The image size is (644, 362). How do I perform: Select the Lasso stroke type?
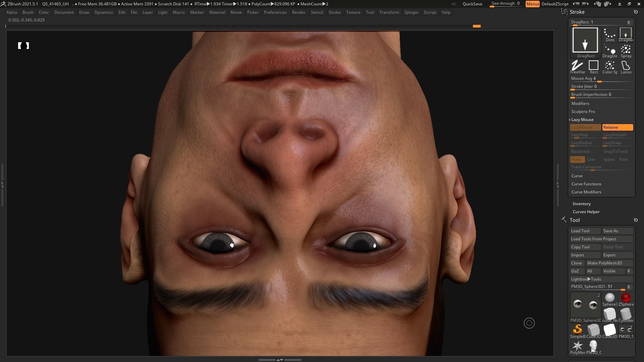[x=626, y=67]
